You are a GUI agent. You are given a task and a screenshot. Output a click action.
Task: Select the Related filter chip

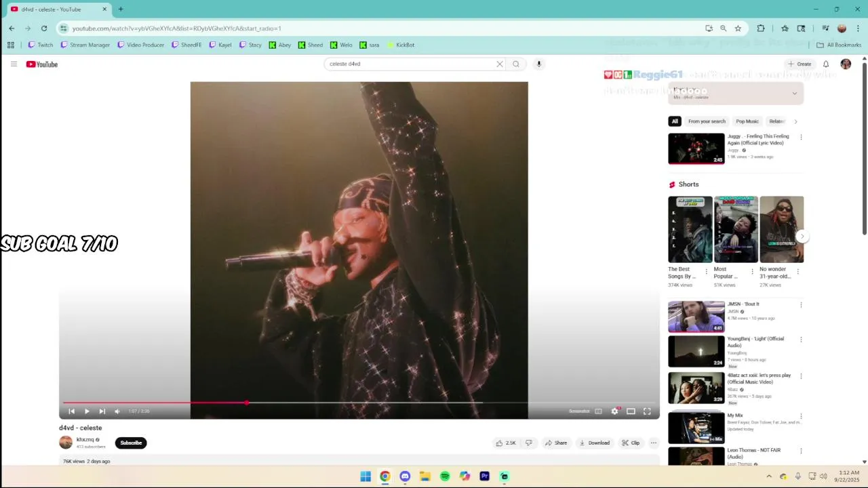point(776,121)
